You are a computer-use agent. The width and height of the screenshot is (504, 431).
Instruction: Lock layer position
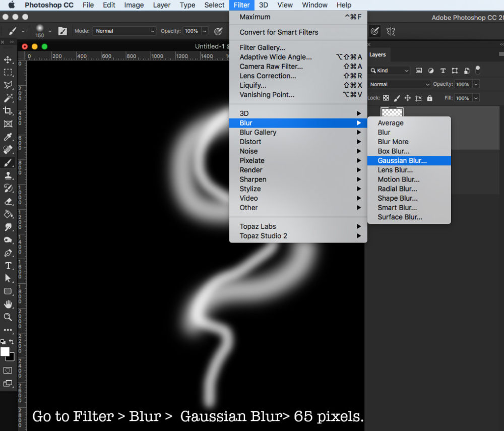tap(408, 98)
